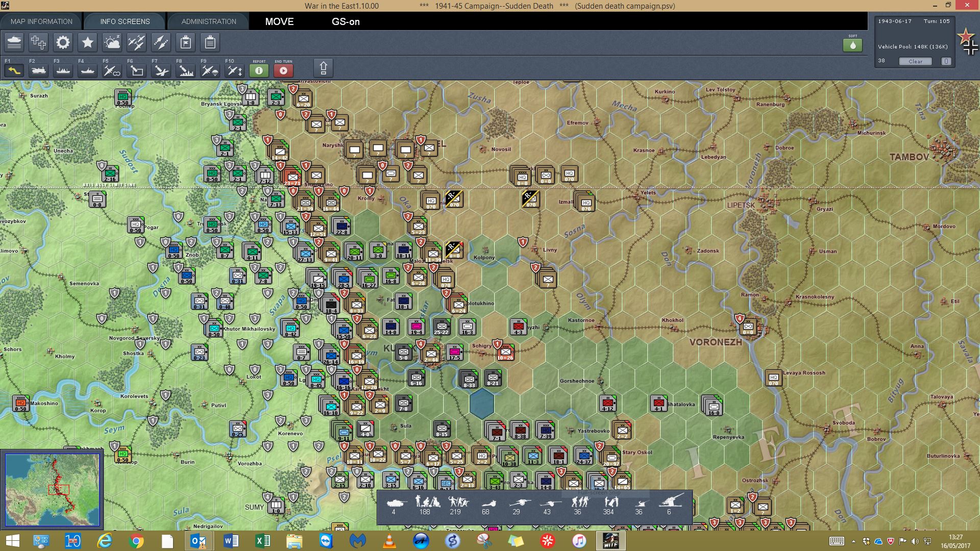Click the up-arrow toolbar collapse button

[x=323, y=68]
